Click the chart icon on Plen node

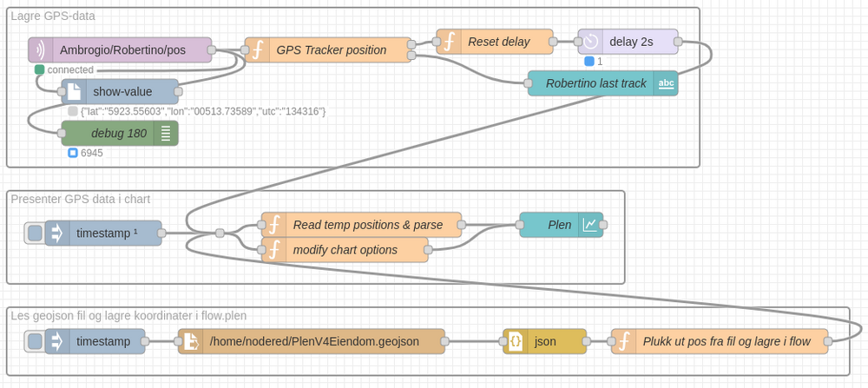pyautogui.click(x=590, y=225)
